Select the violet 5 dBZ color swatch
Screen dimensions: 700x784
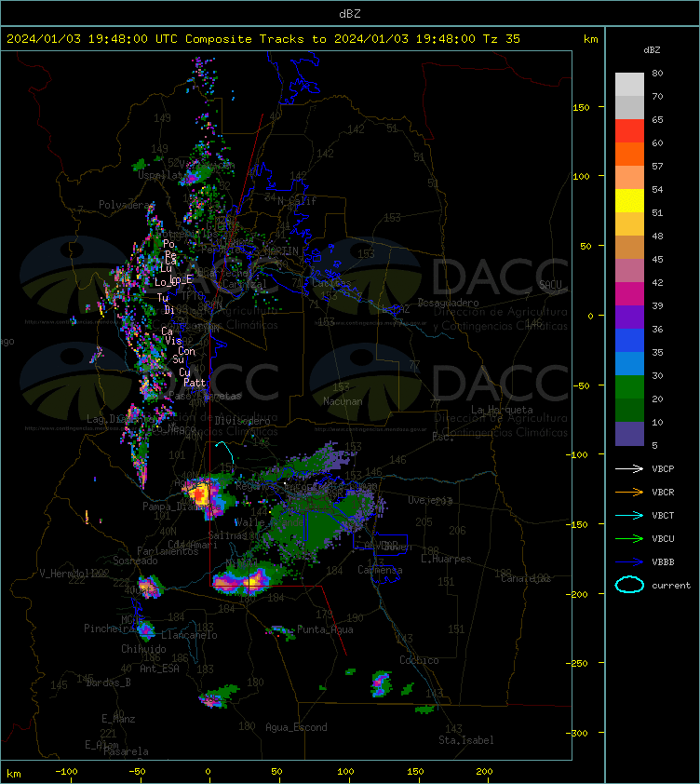[x=629, y=434]
